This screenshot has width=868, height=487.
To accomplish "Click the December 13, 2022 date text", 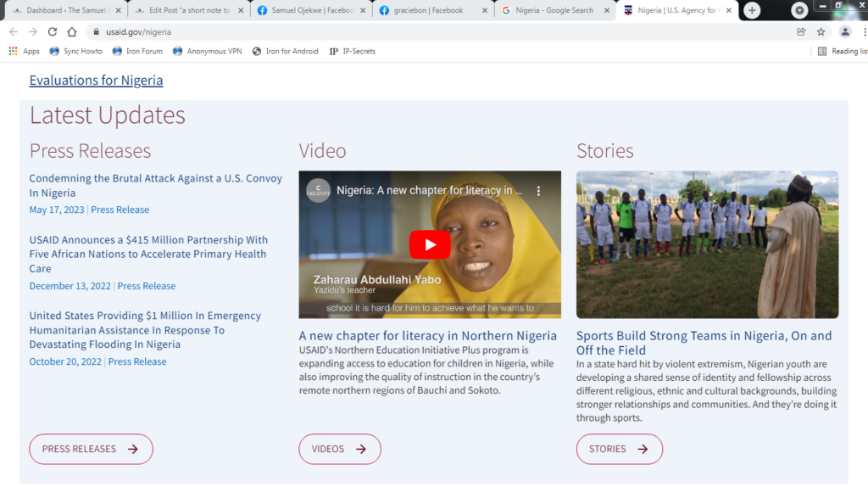I will point(70,286).
